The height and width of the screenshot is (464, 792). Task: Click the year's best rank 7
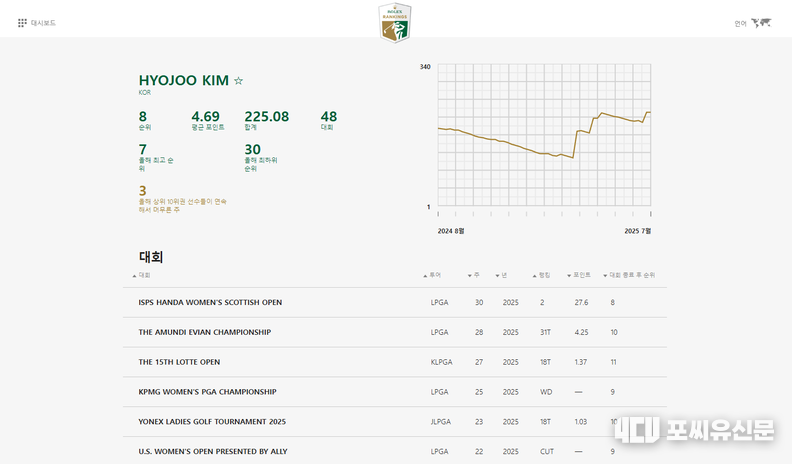[x=143, y=149]
